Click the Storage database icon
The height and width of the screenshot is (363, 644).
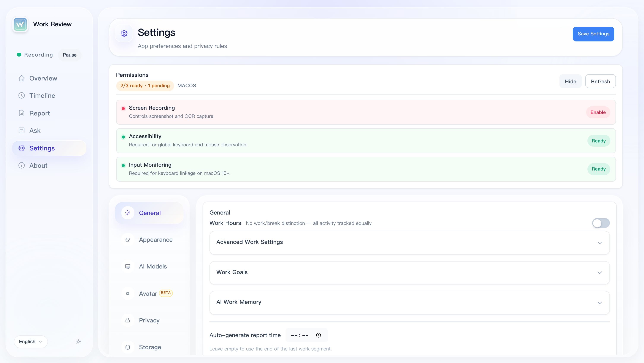coord(128,347)
